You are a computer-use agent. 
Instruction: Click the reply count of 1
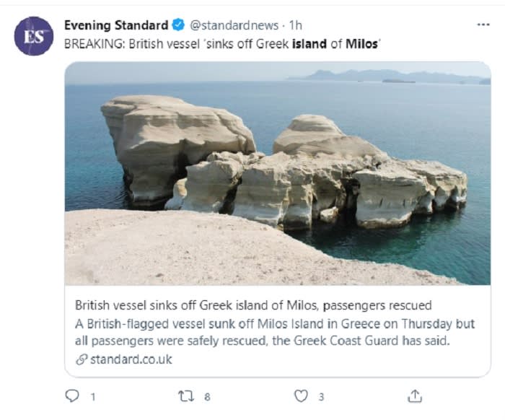click(92, 396)
